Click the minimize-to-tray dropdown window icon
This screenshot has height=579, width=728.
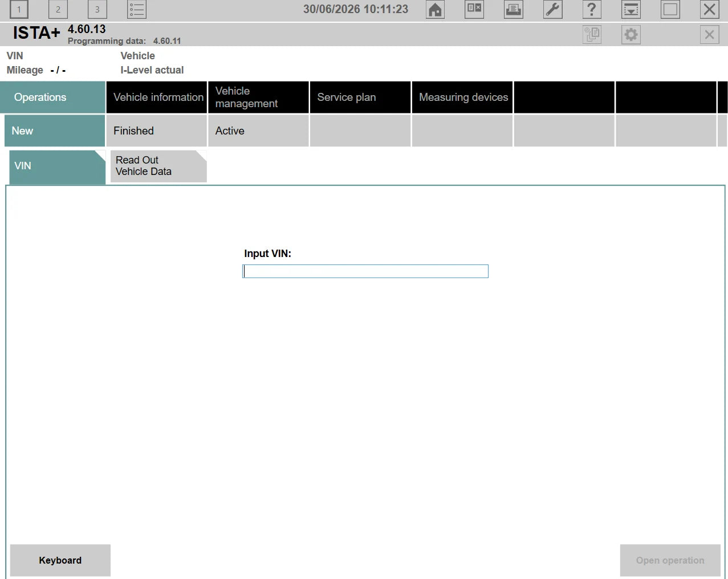coord(631,9)
